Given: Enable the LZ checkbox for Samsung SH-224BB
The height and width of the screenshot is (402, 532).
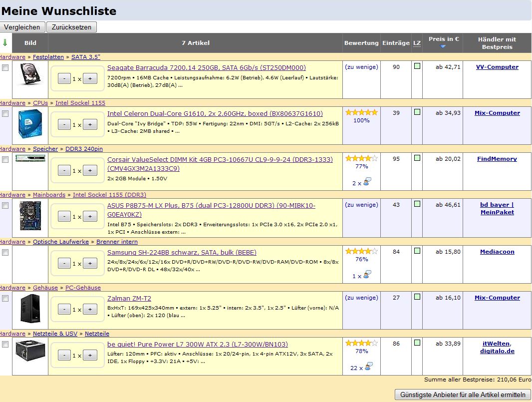Looking at the screenshot, I should [x=417, y=251].
